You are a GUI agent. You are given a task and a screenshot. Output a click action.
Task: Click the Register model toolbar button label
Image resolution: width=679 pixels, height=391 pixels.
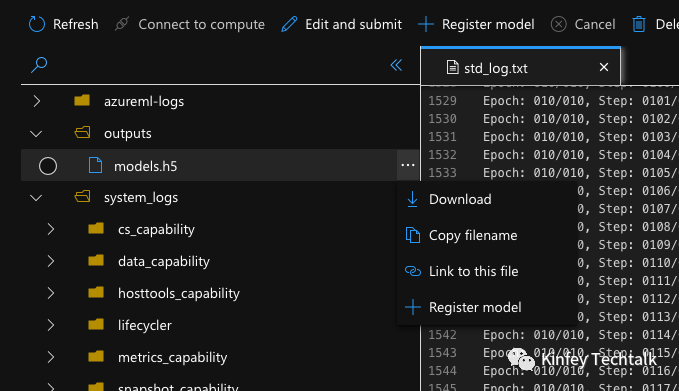tap(488, 24)
